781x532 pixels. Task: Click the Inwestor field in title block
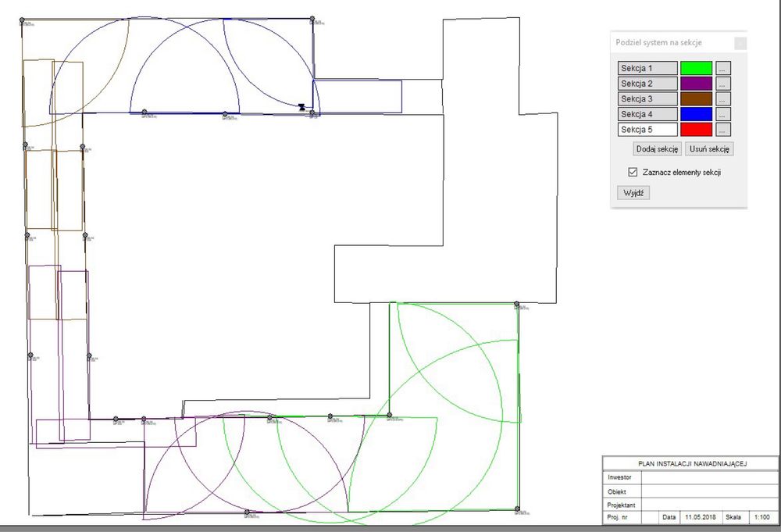click(x=710, y=477)
